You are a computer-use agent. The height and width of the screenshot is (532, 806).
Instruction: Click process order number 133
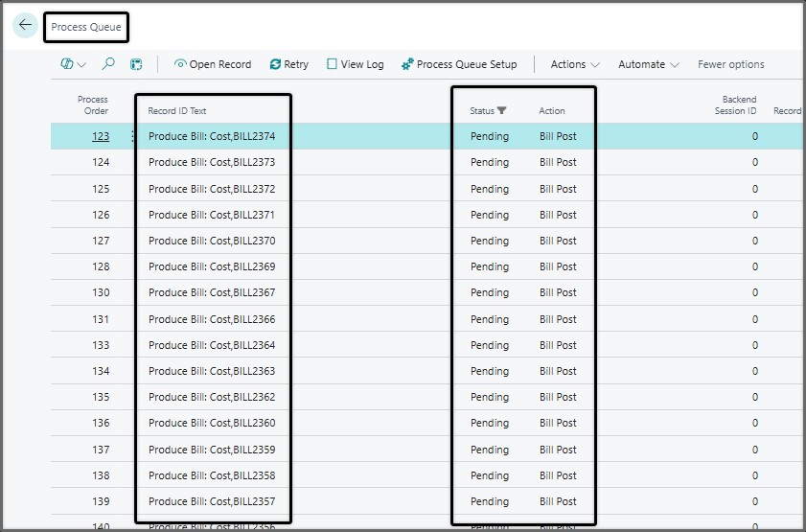(101, 345)
